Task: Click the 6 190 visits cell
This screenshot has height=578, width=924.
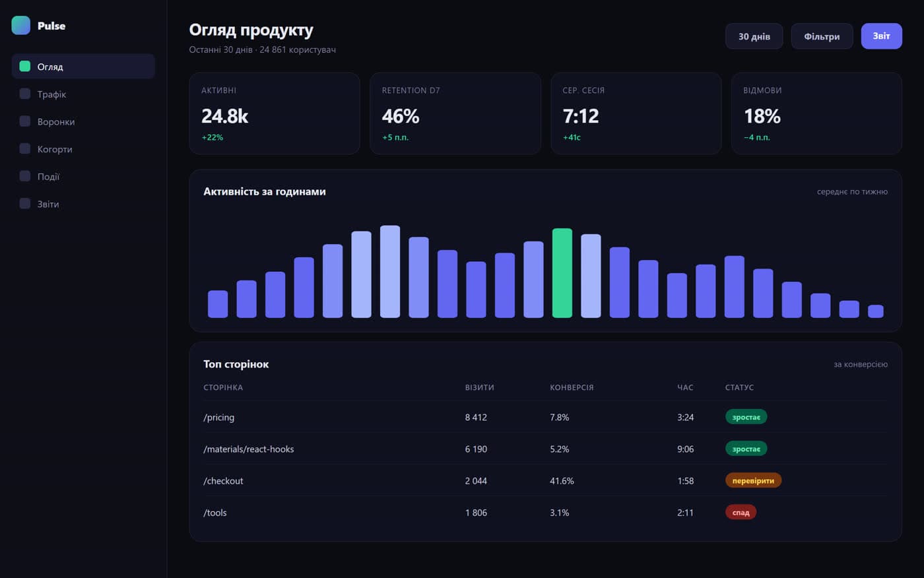Action: (x=476, y=449)
